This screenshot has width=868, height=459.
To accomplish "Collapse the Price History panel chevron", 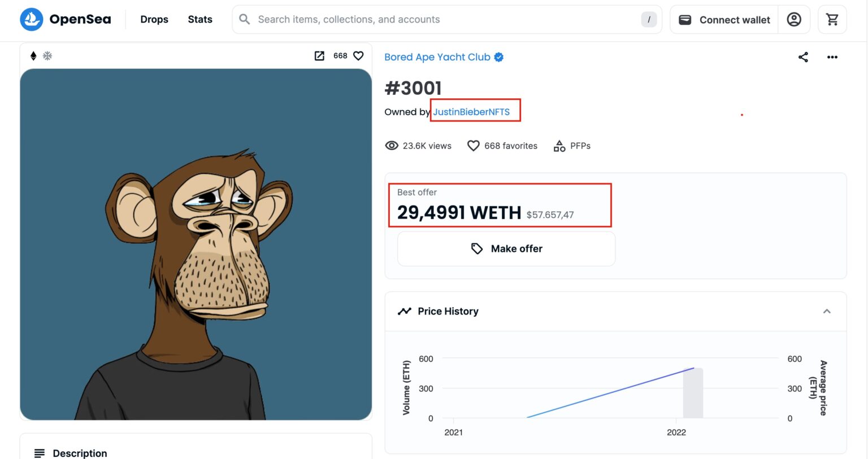I will point(827,311).
